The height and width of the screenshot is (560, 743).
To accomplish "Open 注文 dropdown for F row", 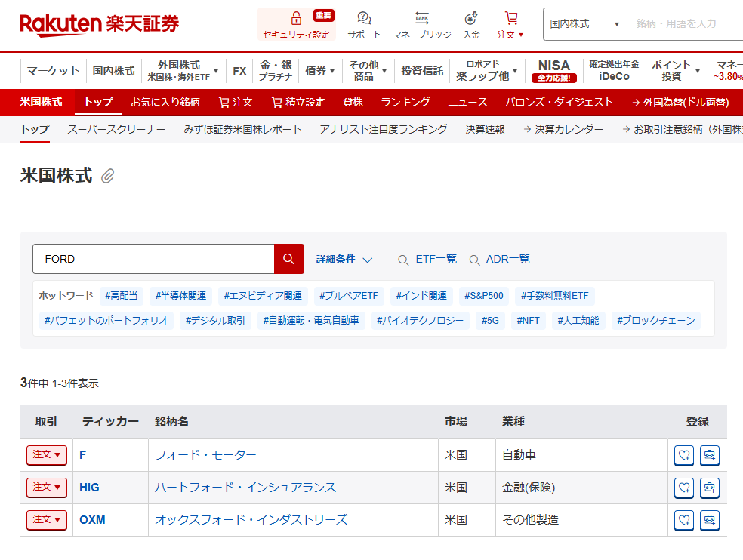I will [47, 455].
